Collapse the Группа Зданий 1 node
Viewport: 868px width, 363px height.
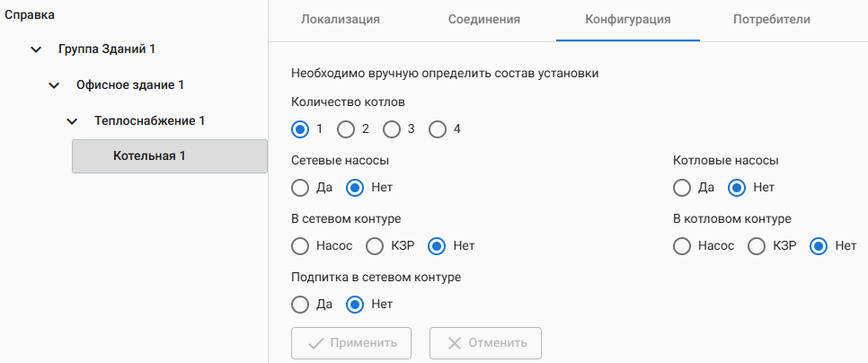36,49
